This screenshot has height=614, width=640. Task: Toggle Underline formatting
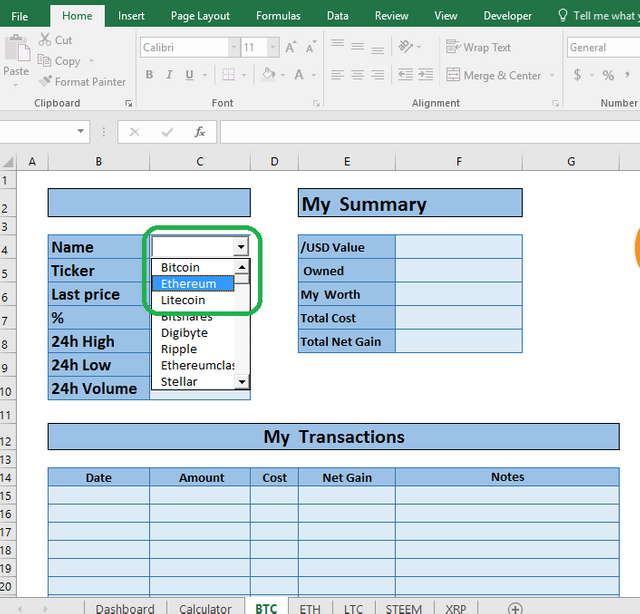pos(189,75)
